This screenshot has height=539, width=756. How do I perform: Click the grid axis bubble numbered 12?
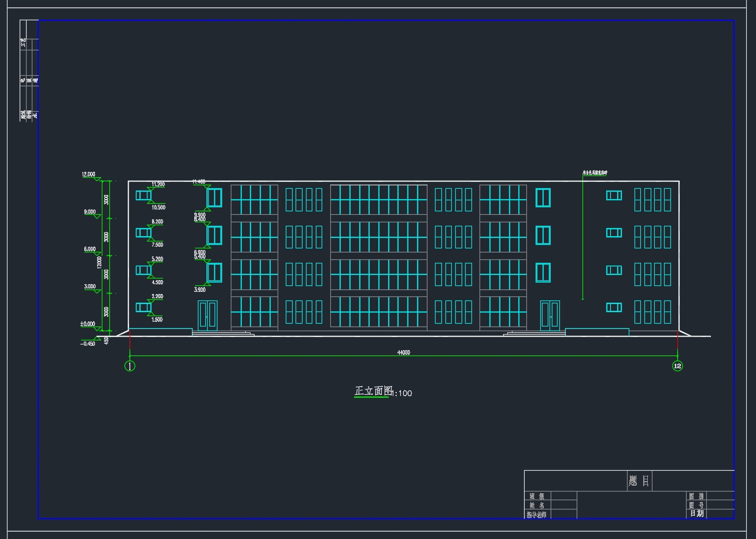click(677, 366)
